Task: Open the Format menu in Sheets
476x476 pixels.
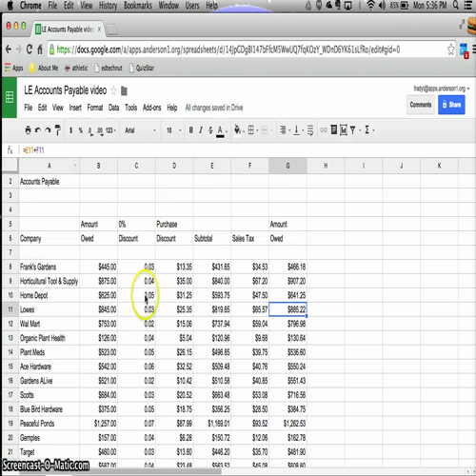Action: tap(95, 108)
